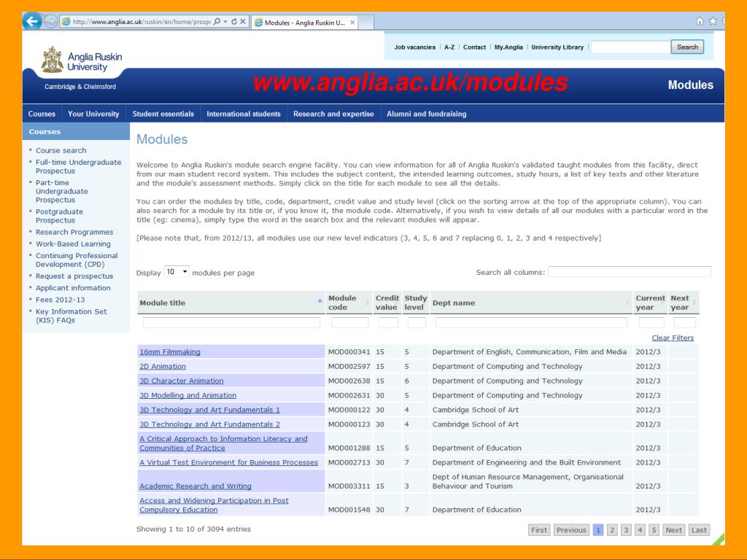747x560 pixels.
Task: Go to Next results page
Action: (673, 530)
